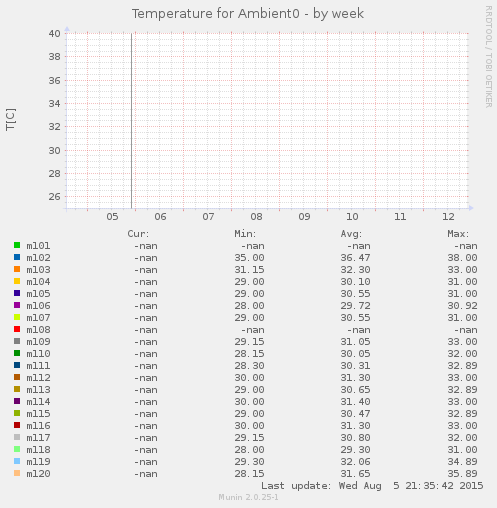This screenshot has width=497, height=508.
Task: Click ml06 average value 29.72
Action: click(355, 306)
